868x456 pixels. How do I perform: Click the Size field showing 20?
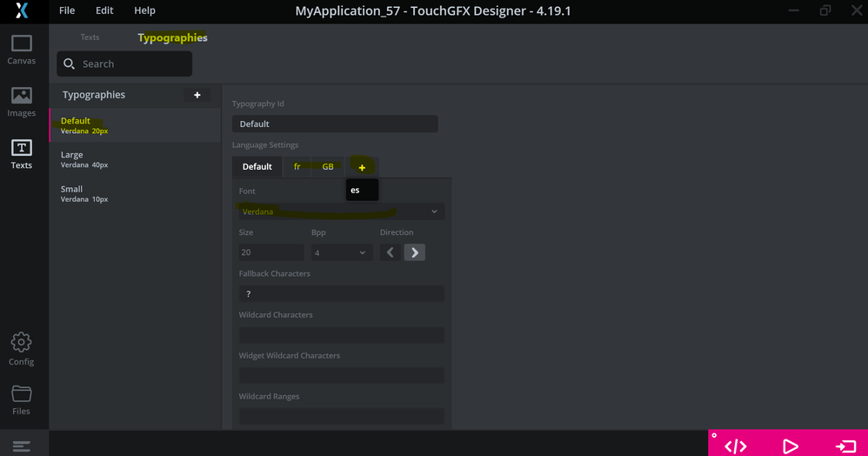click(x=271, y=252)
